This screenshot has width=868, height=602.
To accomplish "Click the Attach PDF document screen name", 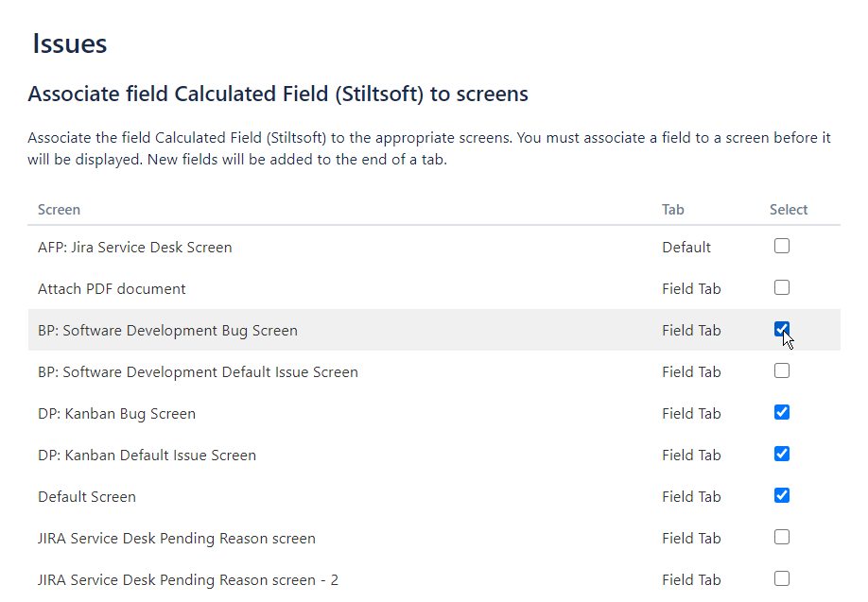I will (112, 289).
